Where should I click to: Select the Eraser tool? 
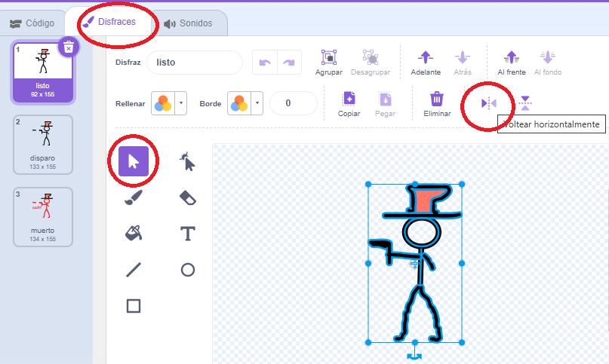click(x=188, y=197)
